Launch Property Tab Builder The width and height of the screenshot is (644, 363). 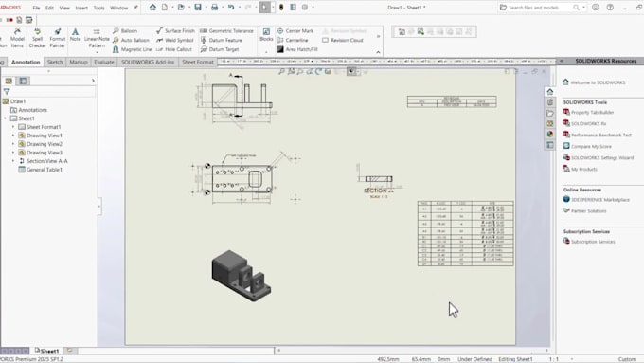588,112
